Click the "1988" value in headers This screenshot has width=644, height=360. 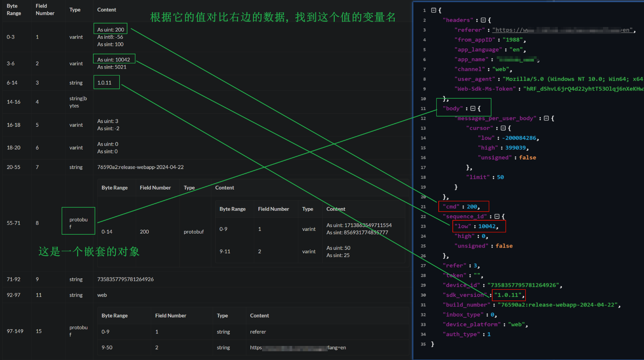pyautogui.click(x=512, y=40)
